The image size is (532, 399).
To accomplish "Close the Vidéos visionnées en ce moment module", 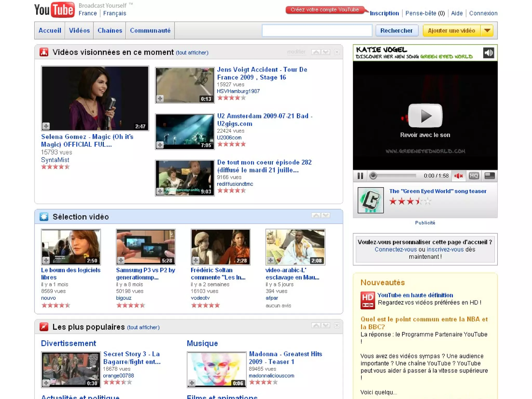I will (x=337, y=52).
